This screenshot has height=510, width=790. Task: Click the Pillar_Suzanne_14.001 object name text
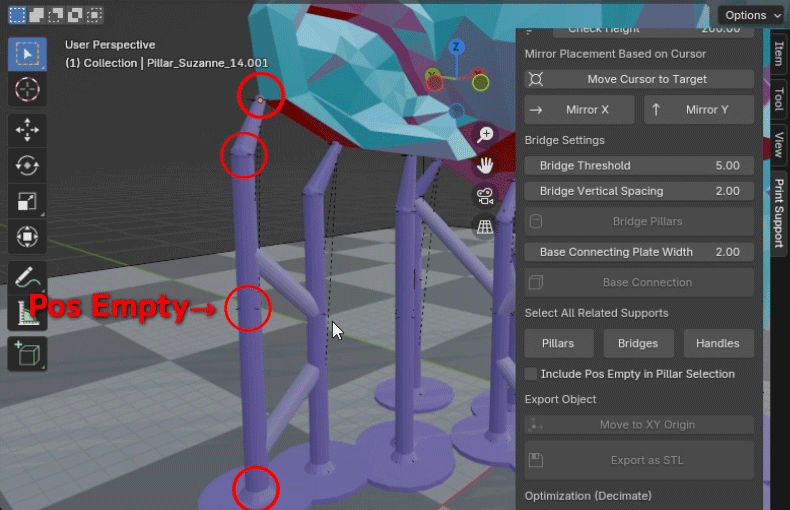[208, 63]
